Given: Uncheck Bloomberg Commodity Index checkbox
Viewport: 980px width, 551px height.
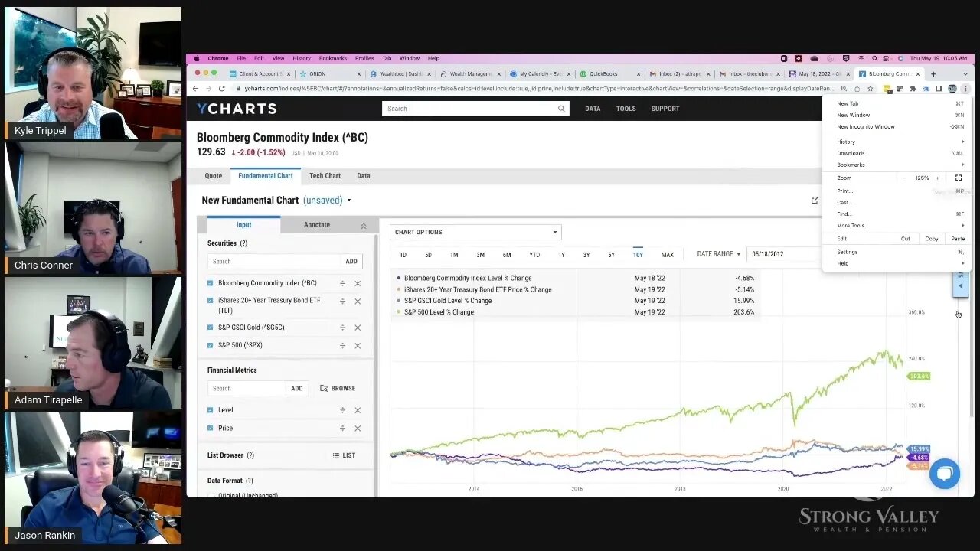Looking at the screenshot, I should [211, 283].
